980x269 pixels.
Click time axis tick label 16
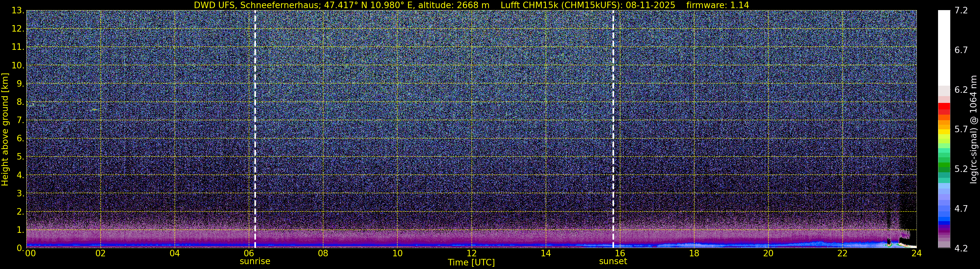pyautogui.click(x=620, y=253)
